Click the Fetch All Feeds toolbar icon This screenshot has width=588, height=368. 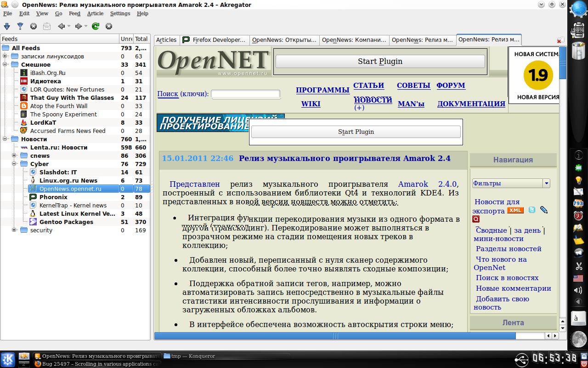click(x=20, y=26)
